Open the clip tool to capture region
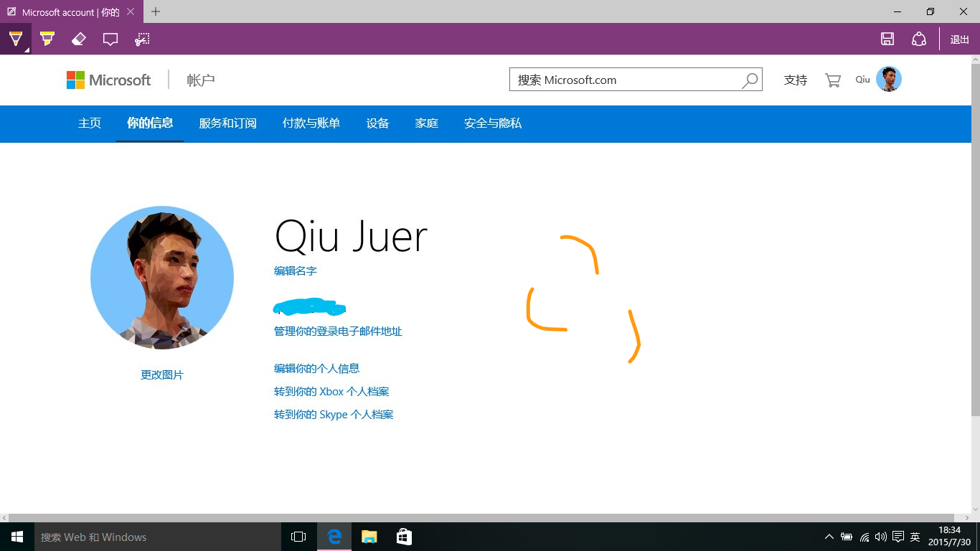Viewport: 980px width, 551px height. [x=141, y=37]
